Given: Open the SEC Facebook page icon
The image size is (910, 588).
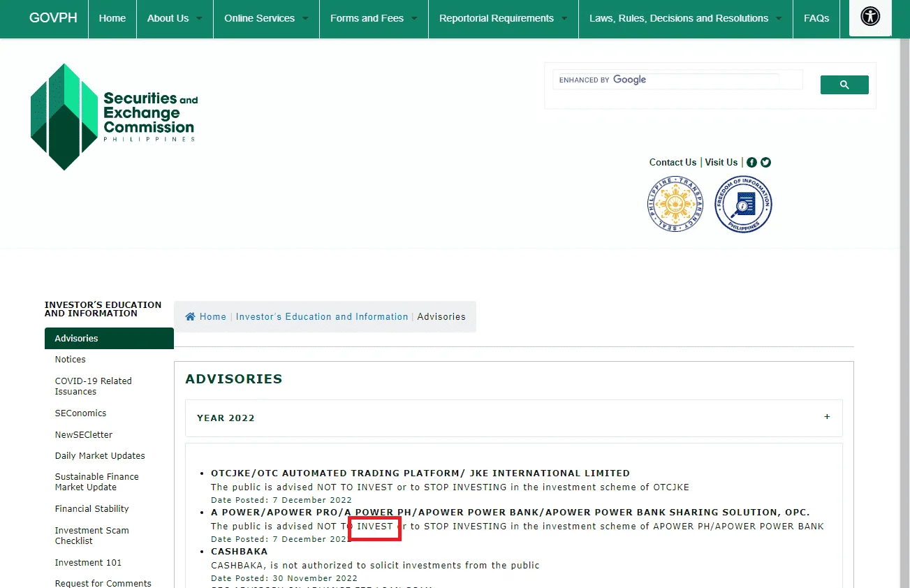Looking at the screenshot, I should click(x=751, y=162).
